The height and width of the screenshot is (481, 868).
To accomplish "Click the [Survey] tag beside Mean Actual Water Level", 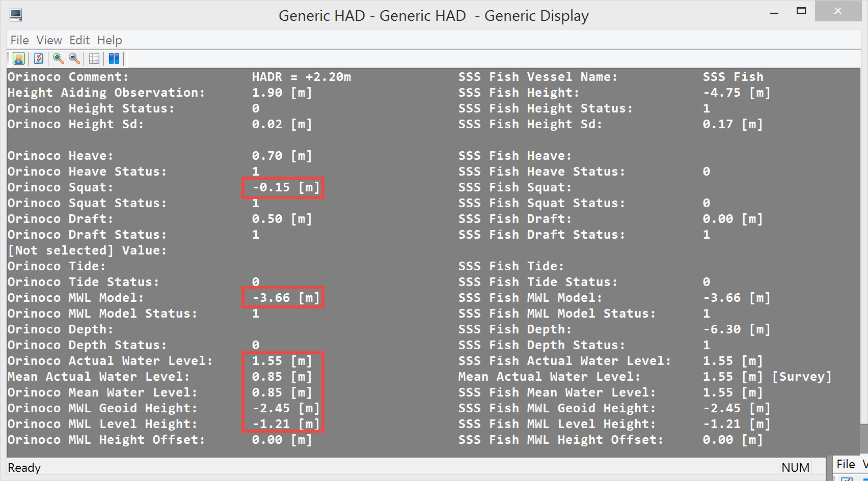I will [802, 377].
